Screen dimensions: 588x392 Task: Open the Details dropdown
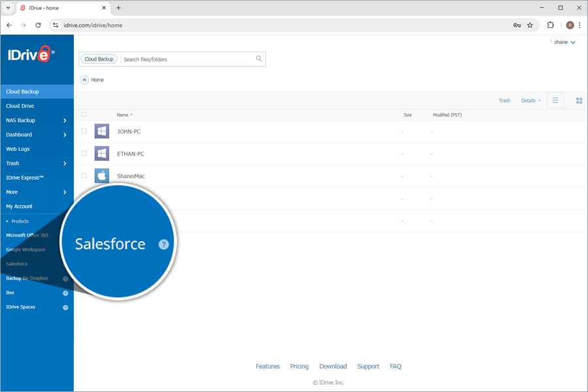point(530,101)
